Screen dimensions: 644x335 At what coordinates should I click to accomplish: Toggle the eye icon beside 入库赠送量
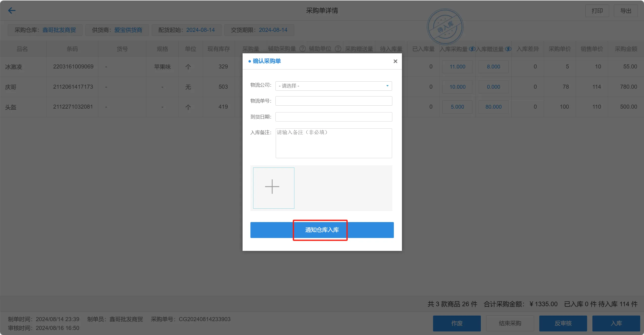tap(508, 49)
